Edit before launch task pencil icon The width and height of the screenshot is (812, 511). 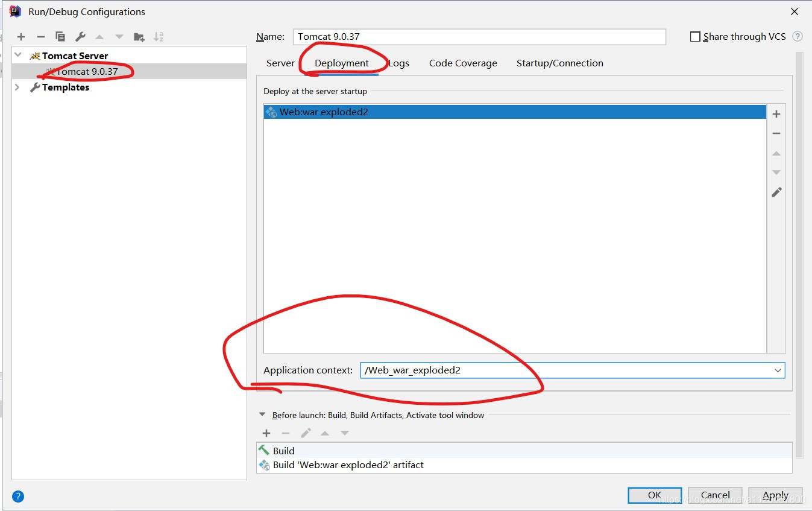tap(306, 433)
